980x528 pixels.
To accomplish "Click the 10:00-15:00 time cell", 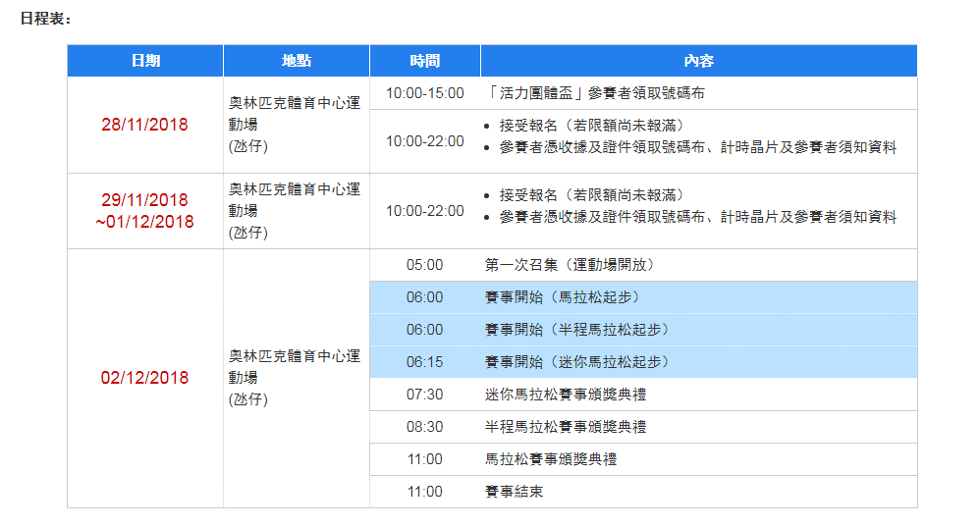I will pyautogui.click(x=424, y=93).
